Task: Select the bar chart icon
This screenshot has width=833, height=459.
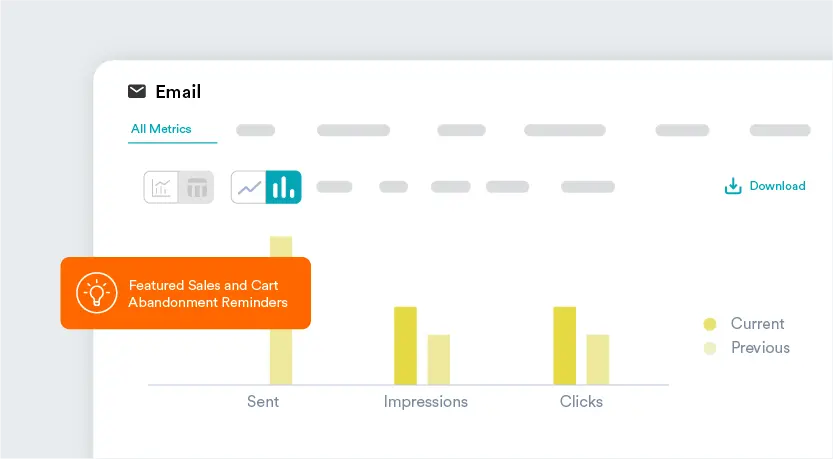Action: (x=283, y=187)
